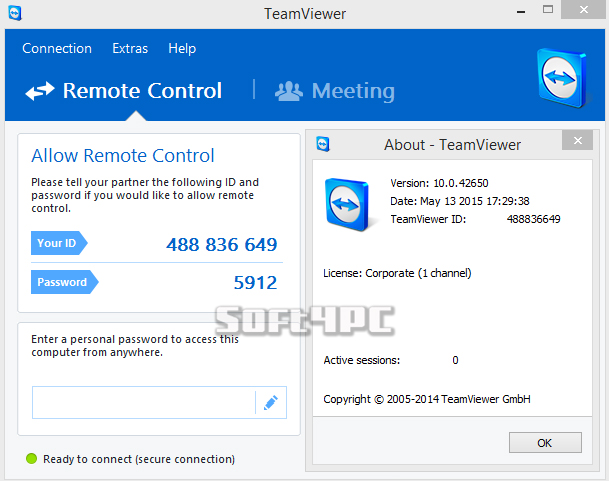This screenshot has height=481, width=609.
Task: Click the 'Please tell your partner' instruction text
Action: 145,195
